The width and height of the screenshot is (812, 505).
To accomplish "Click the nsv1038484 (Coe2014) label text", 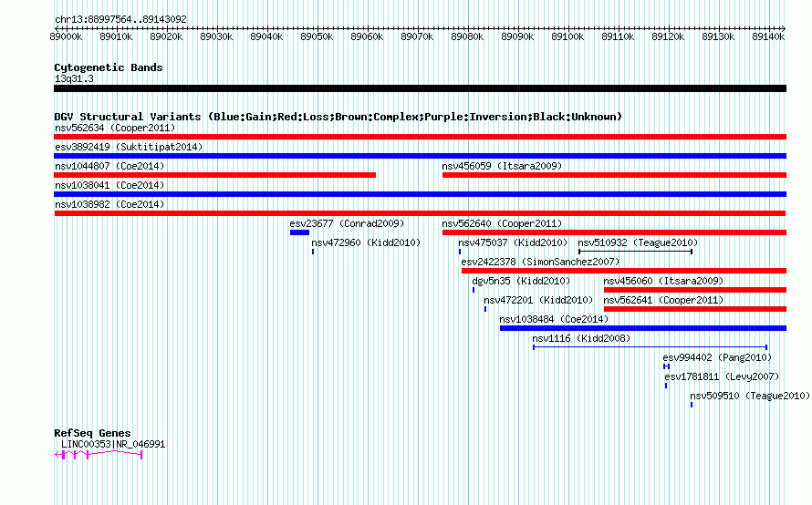I will click(x=554, y=319).
